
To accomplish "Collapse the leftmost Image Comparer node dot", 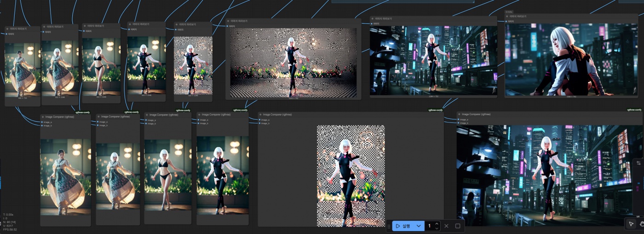I will 43,117.
